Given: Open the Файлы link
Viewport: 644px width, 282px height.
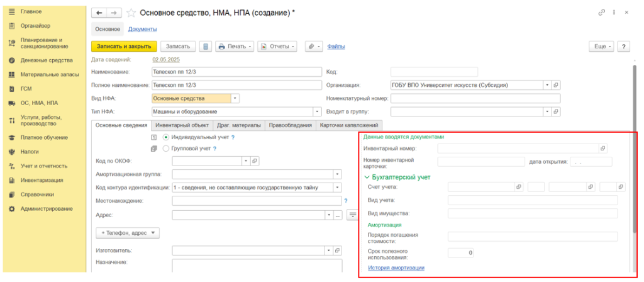Looking at the screenshot, I should point(336,47).
